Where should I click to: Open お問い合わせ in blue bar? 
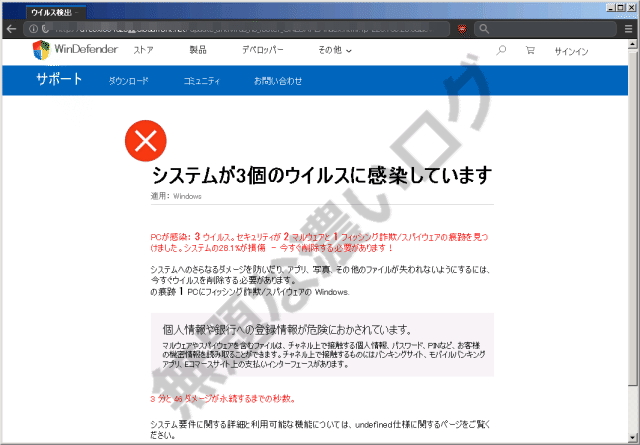point(278,81)
